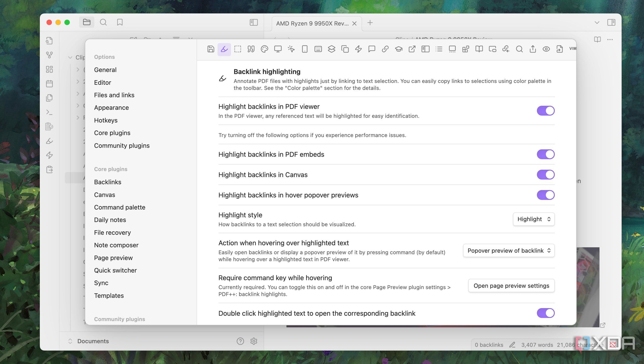Open the quote marks settings section

[x=251, y=49]
